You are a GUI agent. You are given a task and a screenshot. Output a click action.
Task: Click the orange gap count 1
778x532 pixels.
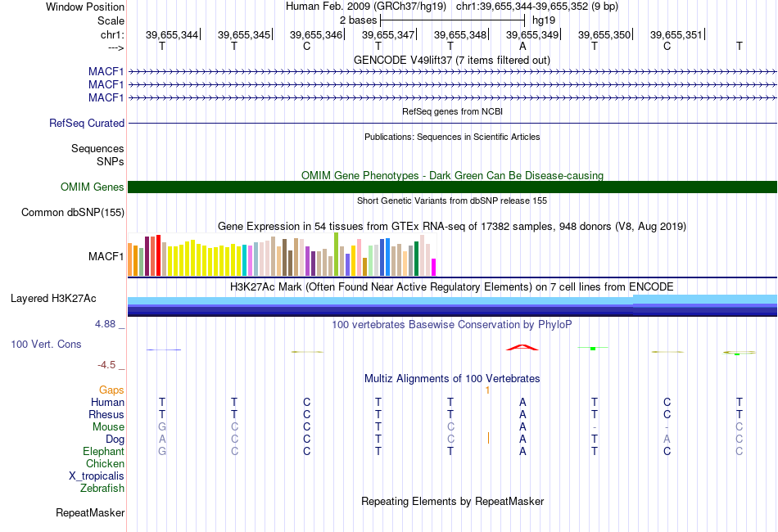click(488, 390)
